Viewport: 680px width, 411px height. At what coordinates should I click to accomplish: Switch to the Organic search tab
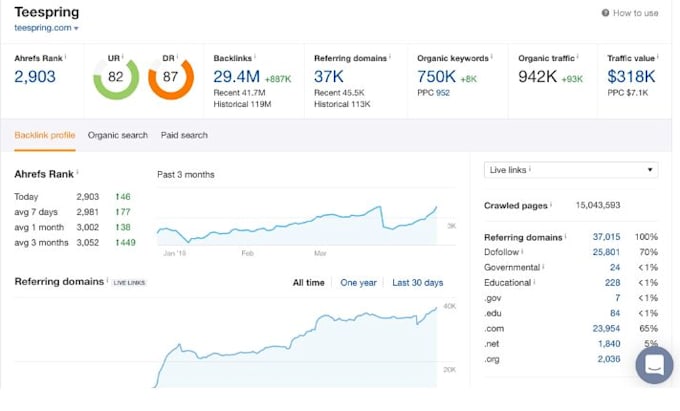tap(118, 135)
